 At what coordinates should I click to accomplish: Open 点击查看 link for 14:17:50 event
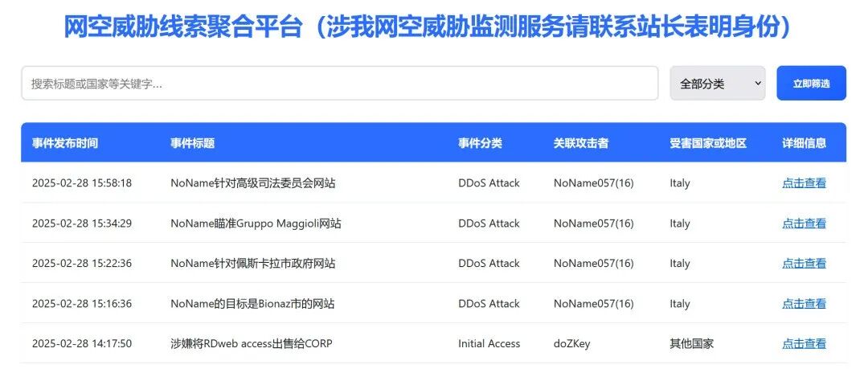tap(804, 343)
